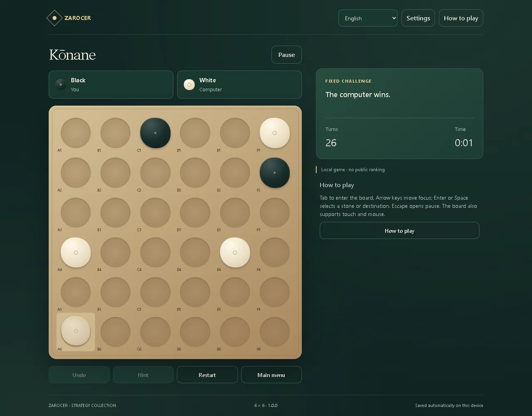532x416 pixels.
Task: Click empty cell D3 on the board
Action: click(195, 213)
